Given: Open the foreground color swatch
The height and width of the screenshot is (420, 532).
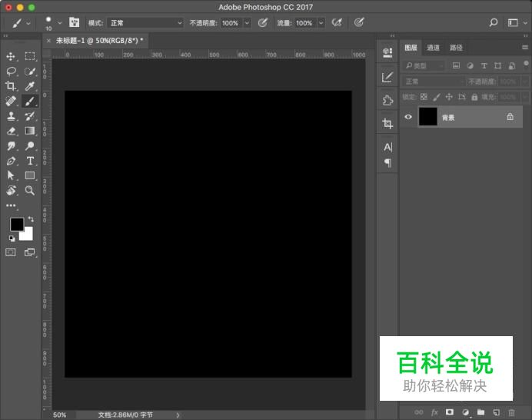Looking at the screenshot, I should pos(16,224).
